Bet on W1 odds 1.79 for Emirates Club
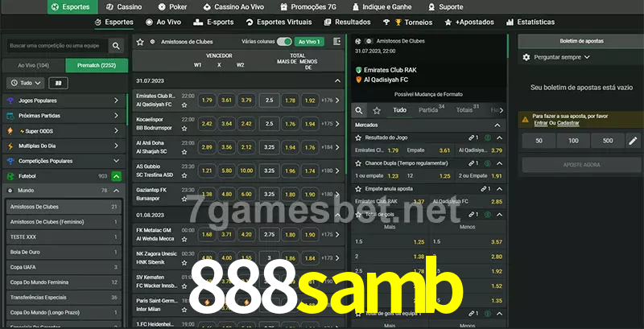This screenshot has width=644, height=329. coord(207,100)
